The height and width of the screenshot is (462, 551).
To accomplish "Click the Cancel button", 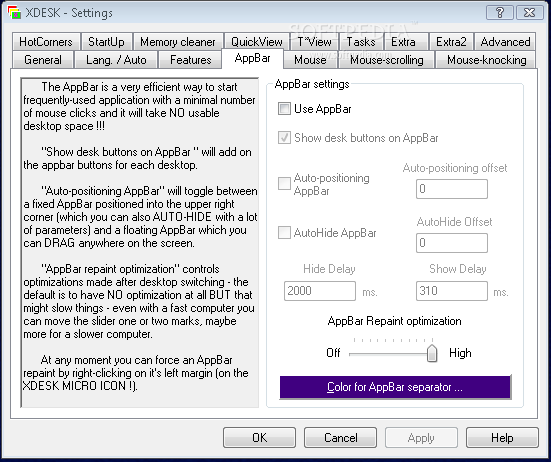I will (x=341, y=437).
